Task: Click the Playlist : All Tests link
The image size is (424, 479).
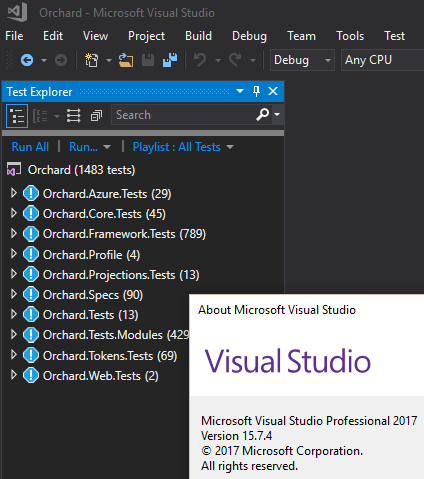Action: [x=177, y=147]
